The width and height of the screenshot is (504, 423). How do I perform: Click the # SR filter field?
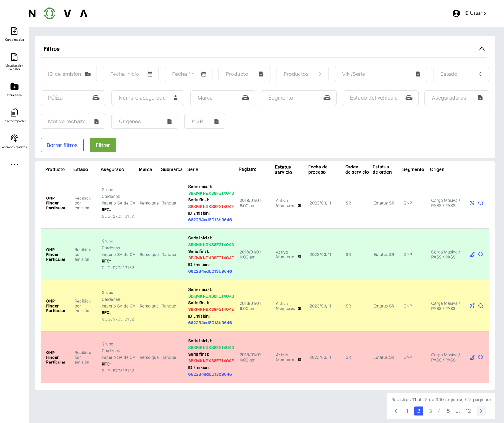point(205,121)
